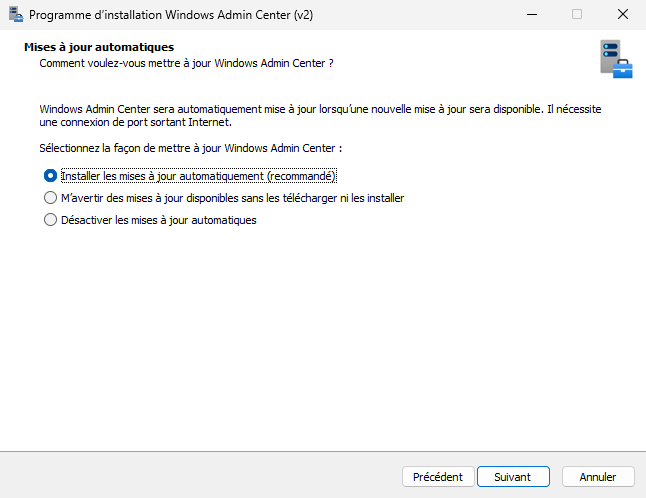Cancel setup with the Annuler button
This screenshot has height=498, width=646.
(x=598, y=477)
